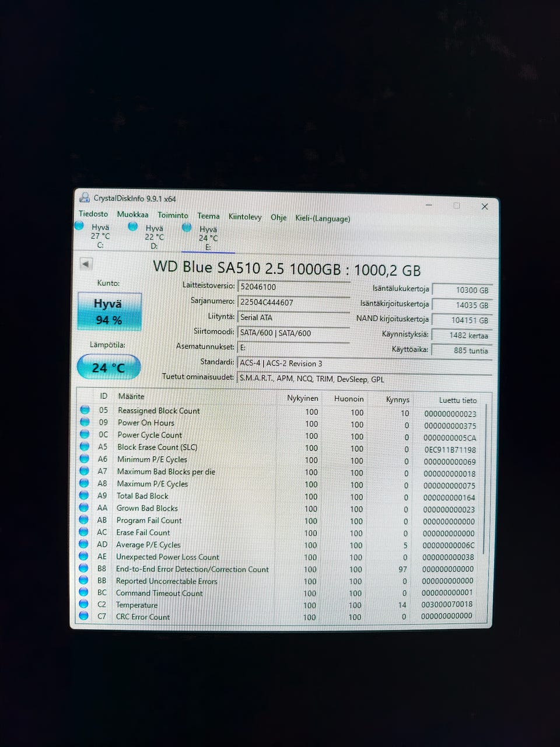The image size is (560, 747).
Task: Open the Kiintolevy menu
Action: [245, 217]
